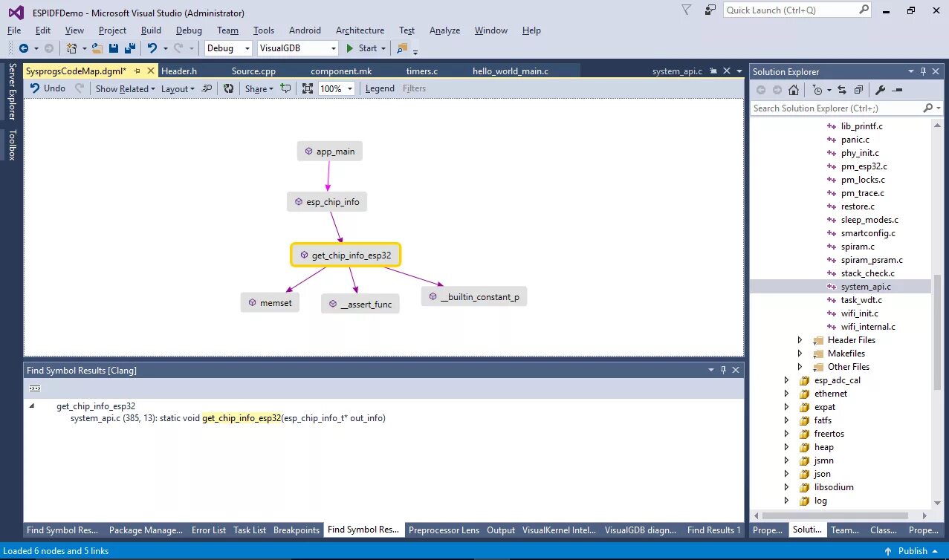Click the Undo button on code map toolbar
The height and width of the screenshot is (560, 949).
click(48, 88)
